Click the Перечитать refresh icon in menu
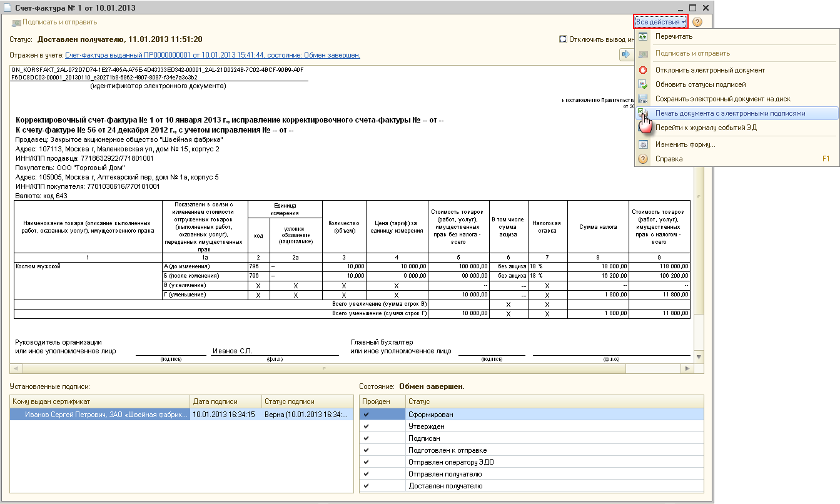 642,37
